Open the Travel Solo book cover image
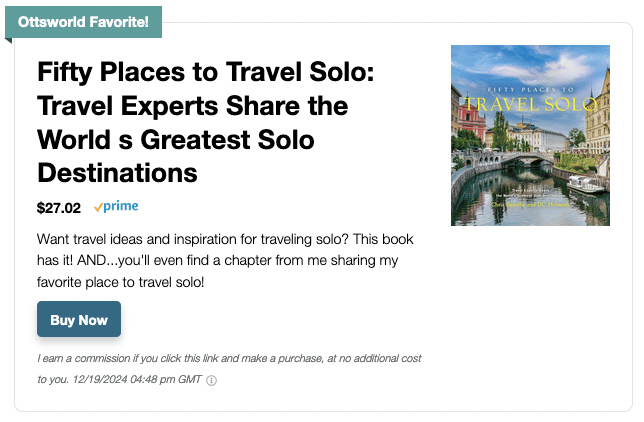The image size is (644, 422). pos(530,135)
